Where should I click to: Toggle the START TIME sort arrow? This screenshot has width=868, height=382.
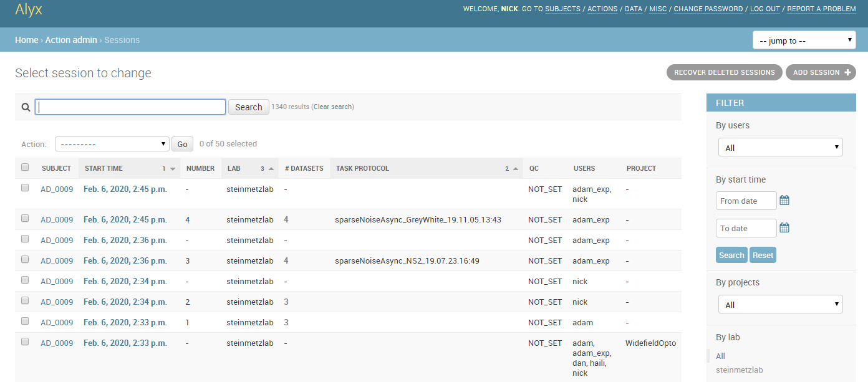click(172, 168)
